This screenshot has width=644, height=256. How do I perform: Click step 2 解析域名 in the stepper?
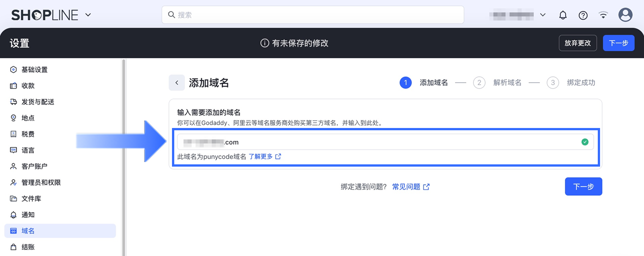tap(497, 83)
